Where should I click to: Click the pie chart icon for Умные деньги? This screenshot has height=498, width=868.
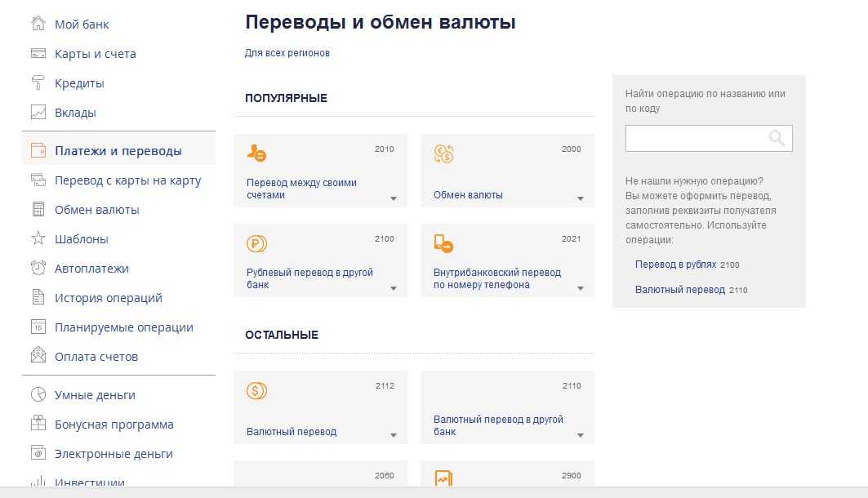[x=38, y=395]
